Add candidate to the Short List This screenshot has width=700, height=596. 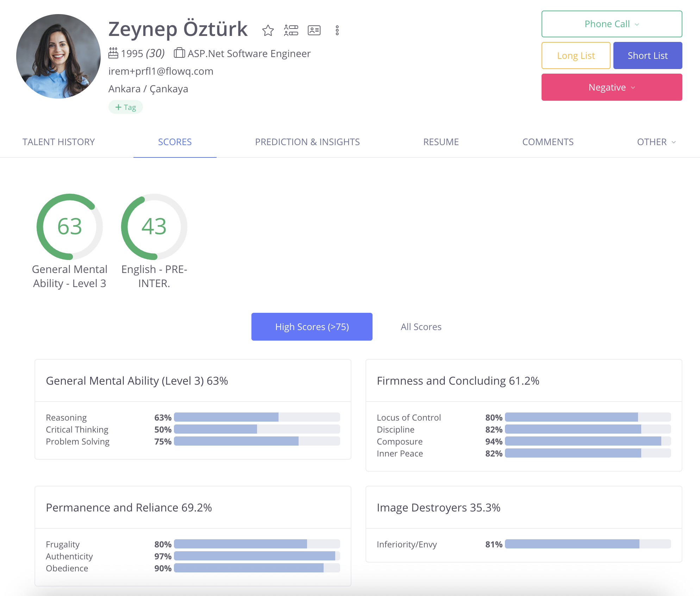[x=648, y=56]
